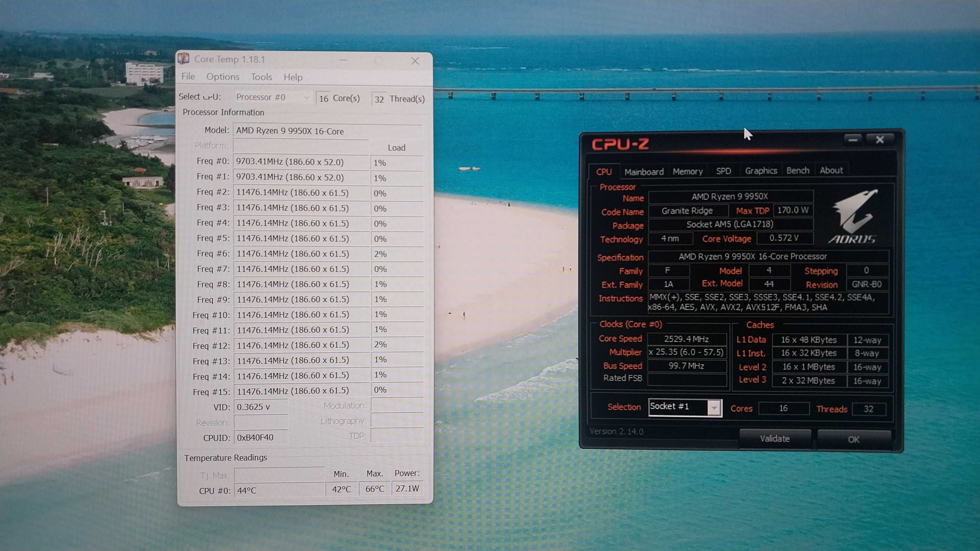Switch to the Graphics tab in CPU-Z
Screen dimensions: 980x551
(x=761, y=171)
